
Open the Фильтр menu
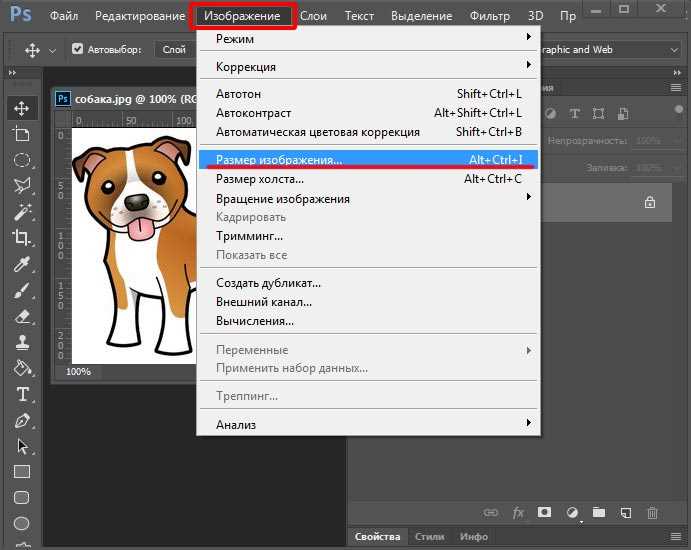coord(490,16)
